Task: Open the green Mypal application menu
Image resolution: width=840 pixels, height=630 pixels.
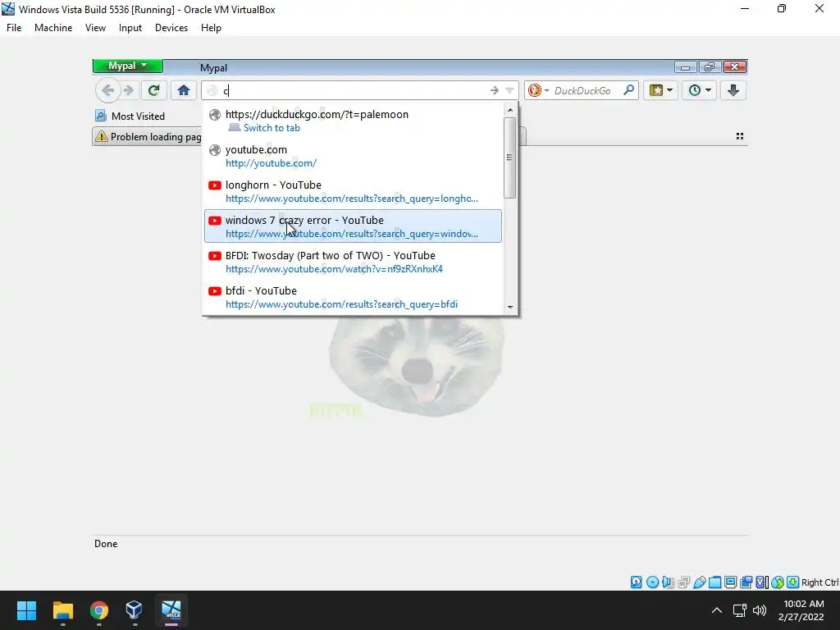Action: 127,66
